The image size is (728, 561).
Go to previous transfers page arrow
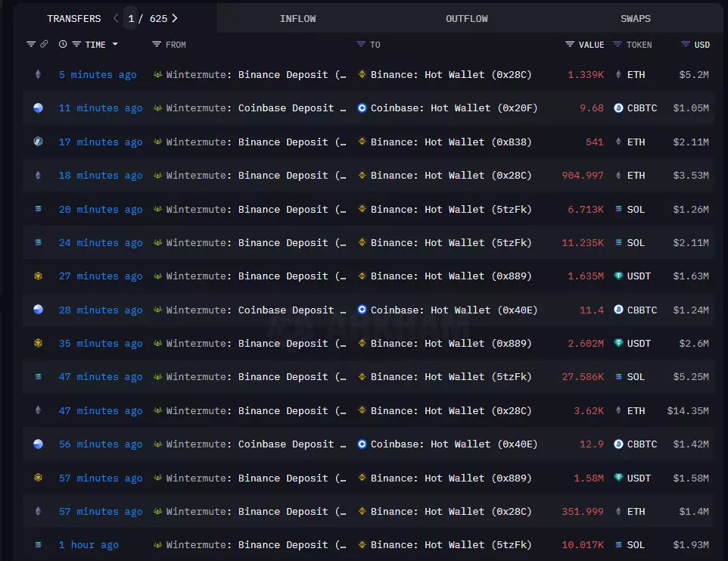tap(116, 18)
